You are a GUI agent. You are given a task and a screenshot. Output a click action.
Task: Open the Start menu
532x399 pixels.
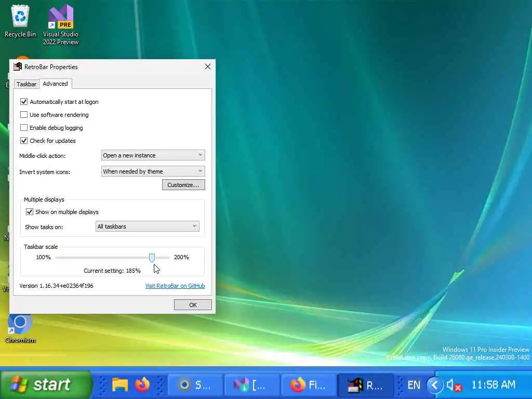click(46, 385)
